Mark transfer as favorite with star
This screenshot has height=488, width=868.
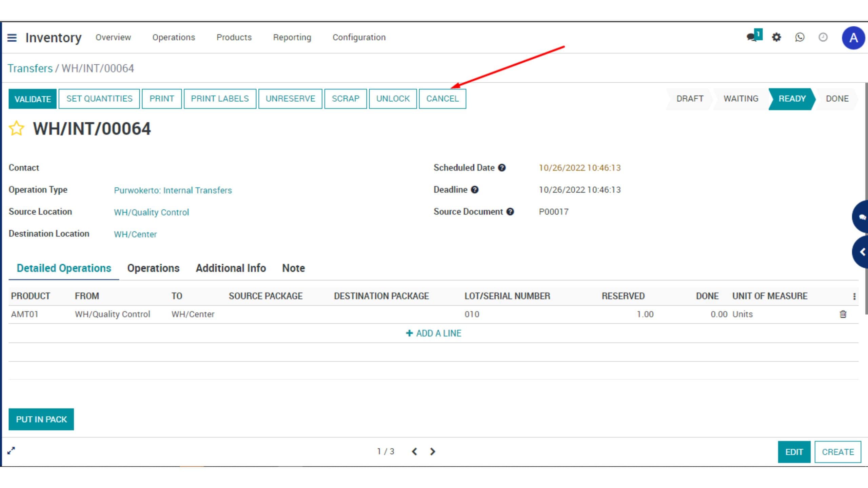pos(16,128)
